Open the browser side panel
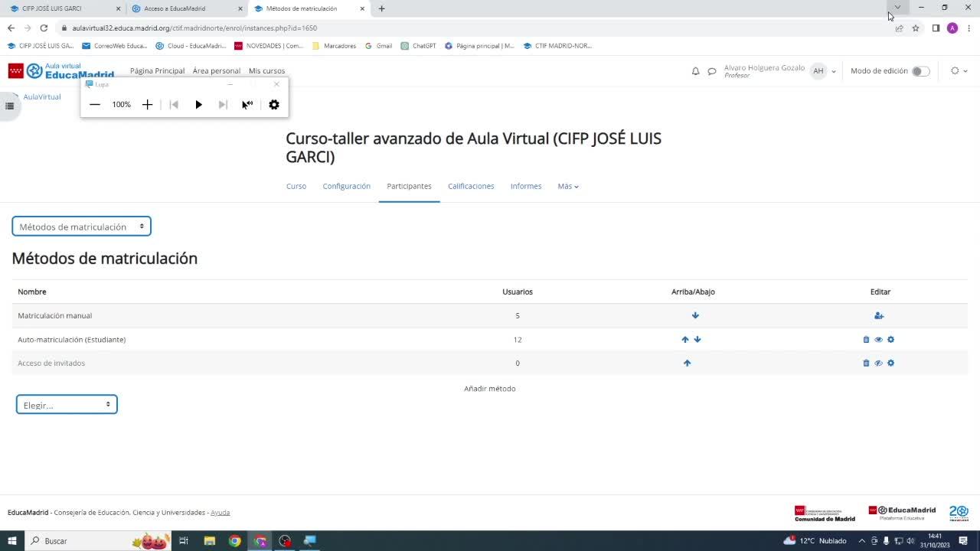Image resolution: width=980 pixels, height=551 pixels. coord(936,28)
